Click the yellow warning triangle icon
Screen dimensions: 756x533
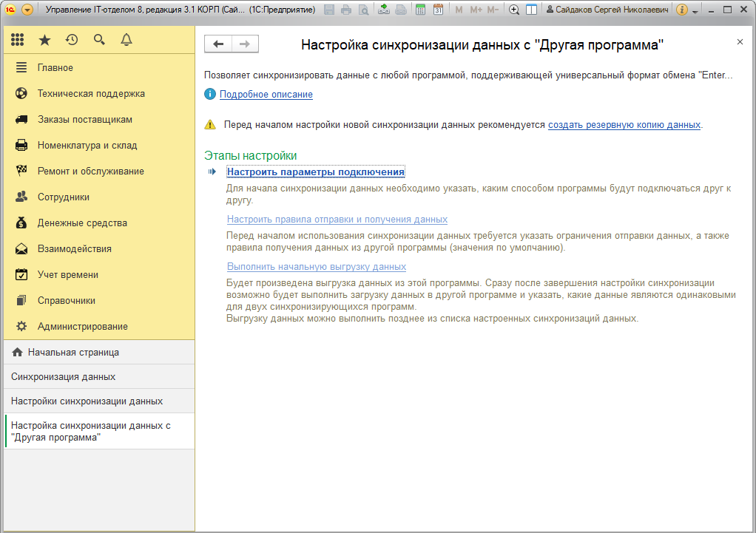[x=210, y=125]
